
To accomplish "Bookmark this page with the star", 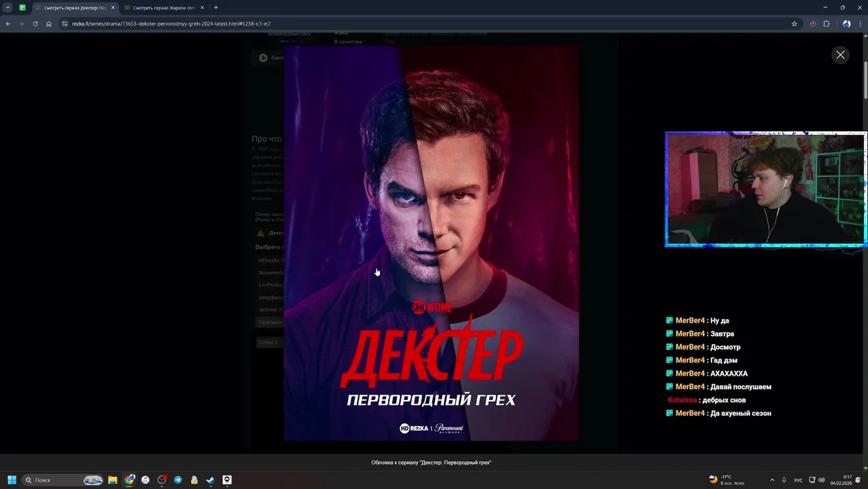I will (794, 24).
